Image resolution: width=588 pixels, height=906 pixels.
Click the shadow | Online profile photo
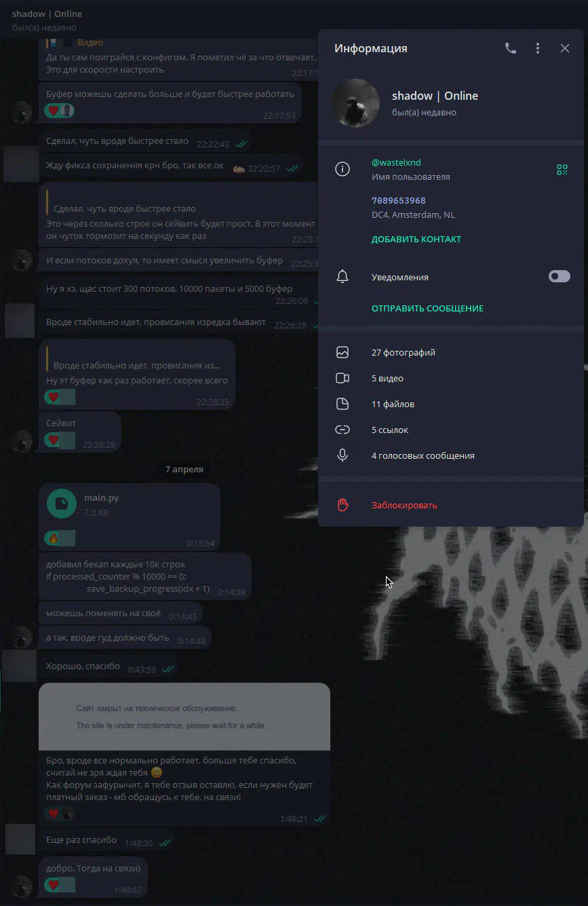coord(355,103)
